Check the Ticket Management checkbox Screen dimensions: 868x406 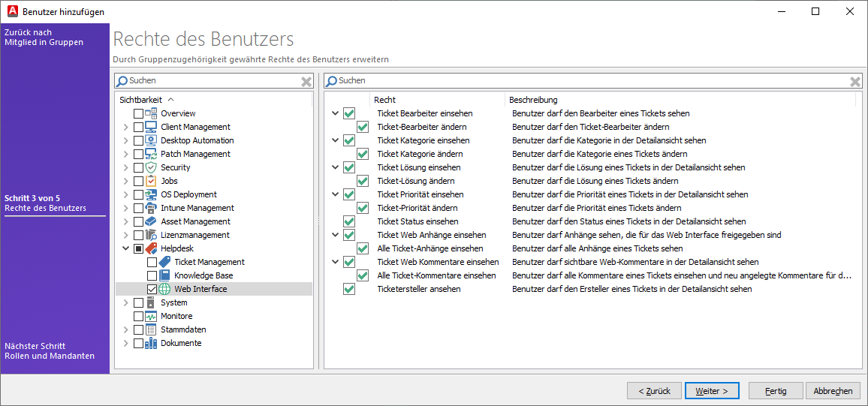tap(152, 262)
